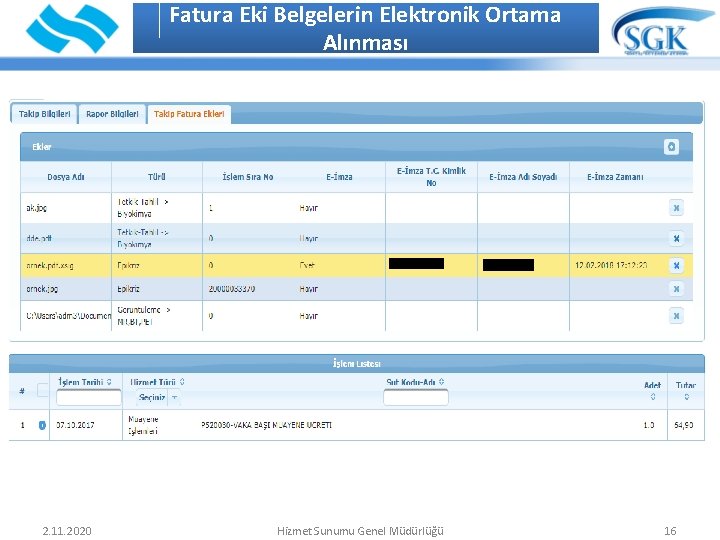
Task: Open the Rapor Bilgileri tab
Action: click(112, 114)
